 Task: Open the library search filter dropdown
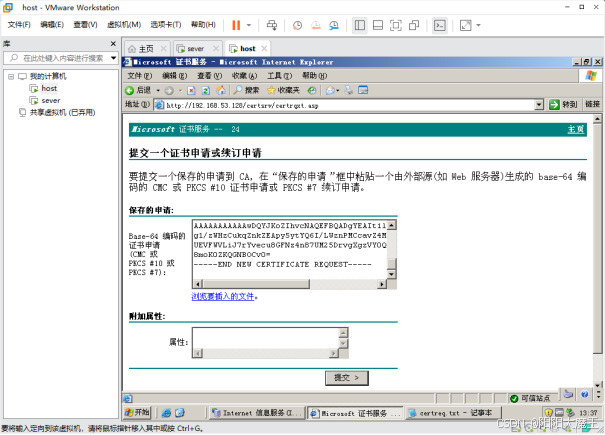pos(113,58)
